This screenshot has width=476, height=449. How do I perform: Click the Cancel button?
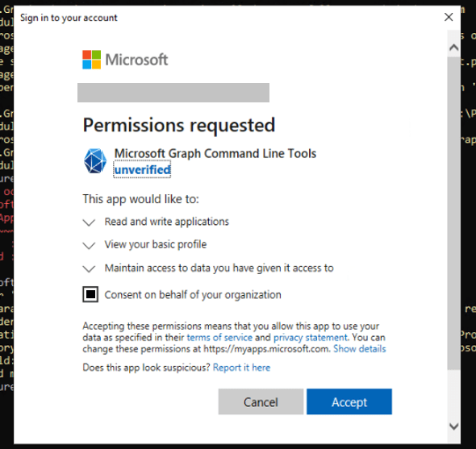[261, 401]
